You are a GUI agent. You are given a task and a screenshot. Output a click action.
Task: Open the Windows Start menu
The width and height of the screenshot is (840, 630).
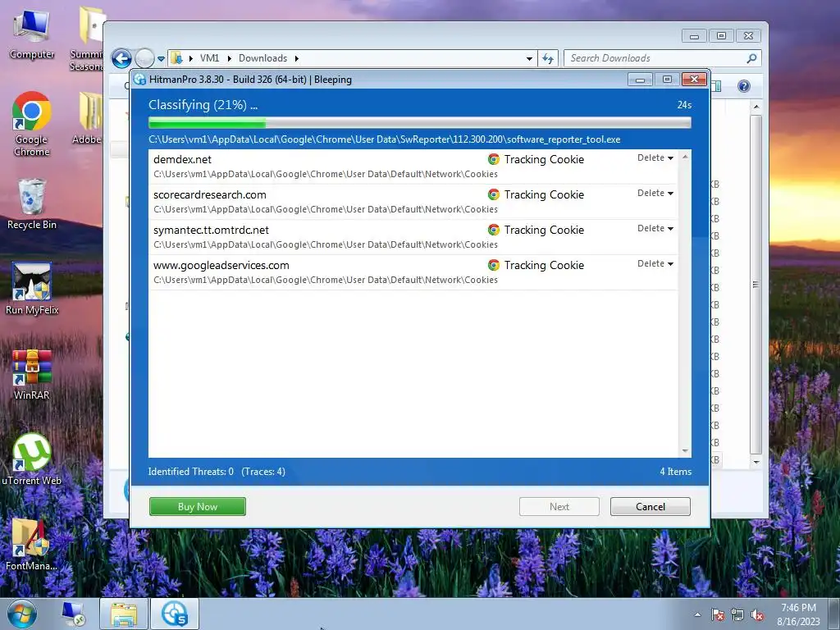(21, 614)
